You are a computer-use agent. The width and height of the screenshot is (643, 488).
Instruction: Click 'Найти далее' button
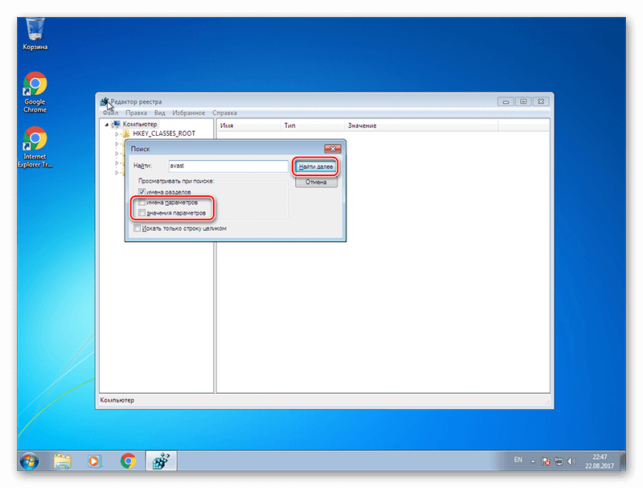click(x=315, y=166)
